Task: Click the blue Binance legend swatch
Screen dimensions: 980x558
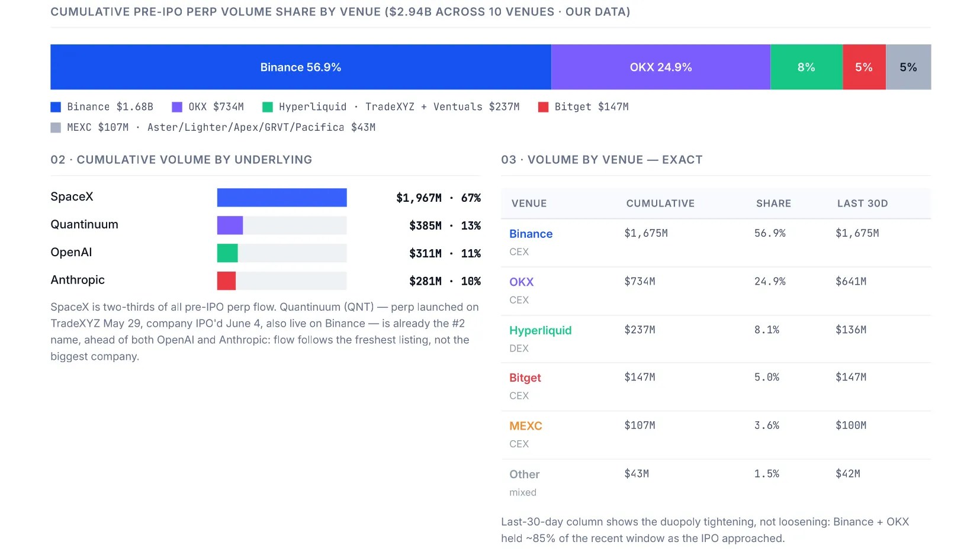Action: pyautogui.click(x=56, y=107)
